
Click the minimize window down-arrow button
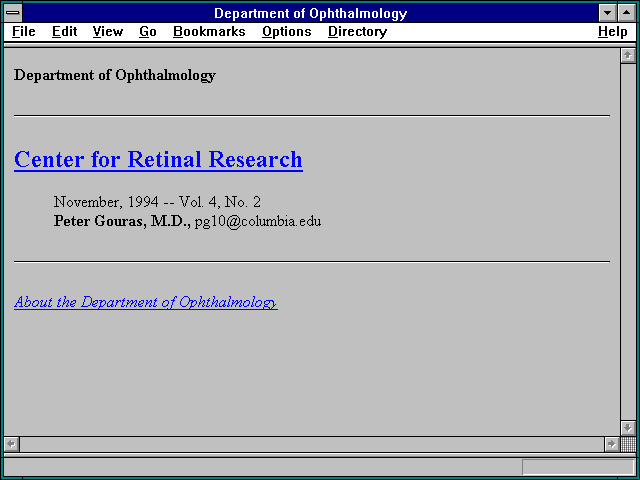pos(607,13)
